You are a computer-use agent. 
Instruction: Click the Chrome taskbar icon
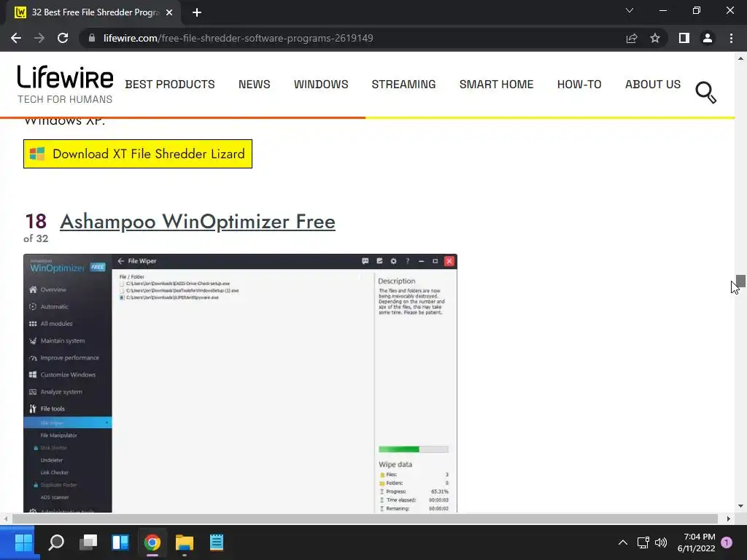pyautogui.click(x=152, y=542)
